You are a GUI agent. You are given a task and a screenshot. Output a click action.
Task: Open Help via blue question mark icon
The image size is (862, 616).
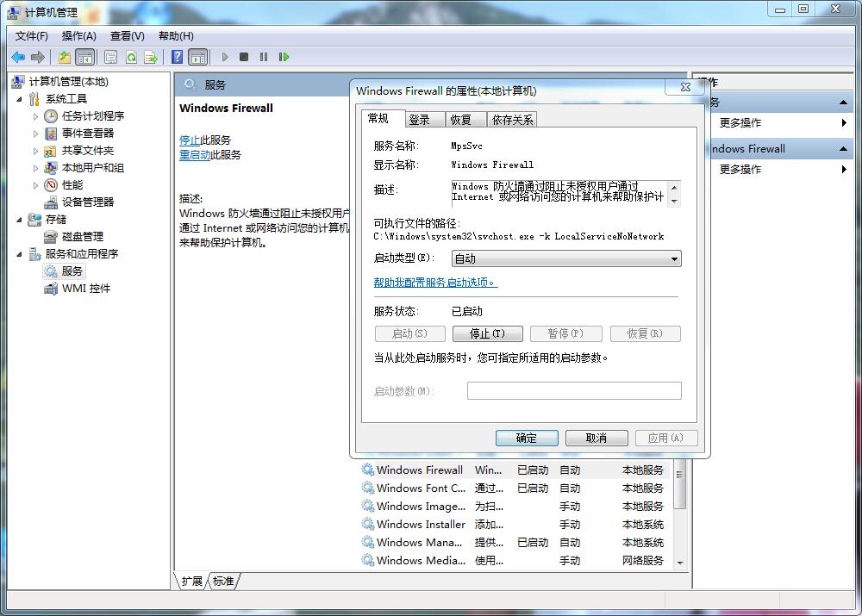point(177,58)
